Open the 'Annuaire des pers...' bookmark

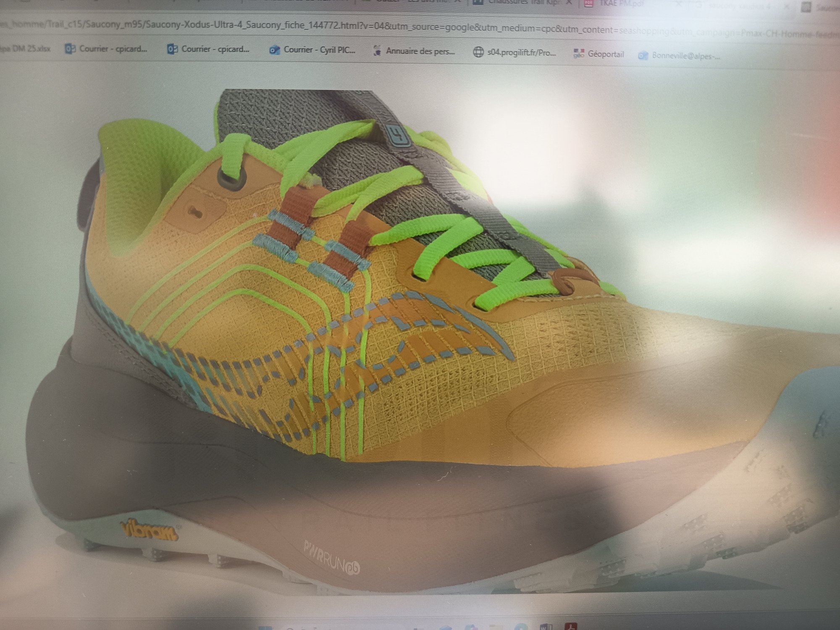click(x=414, y=51)
